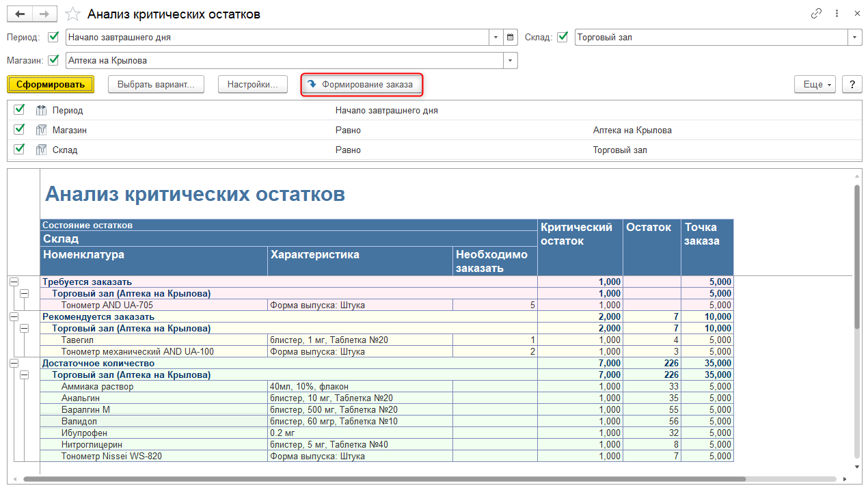The image size is (868, 490).
Task: Click the 226 total in Достаточное количество row
Action: [x=652, y=363]
